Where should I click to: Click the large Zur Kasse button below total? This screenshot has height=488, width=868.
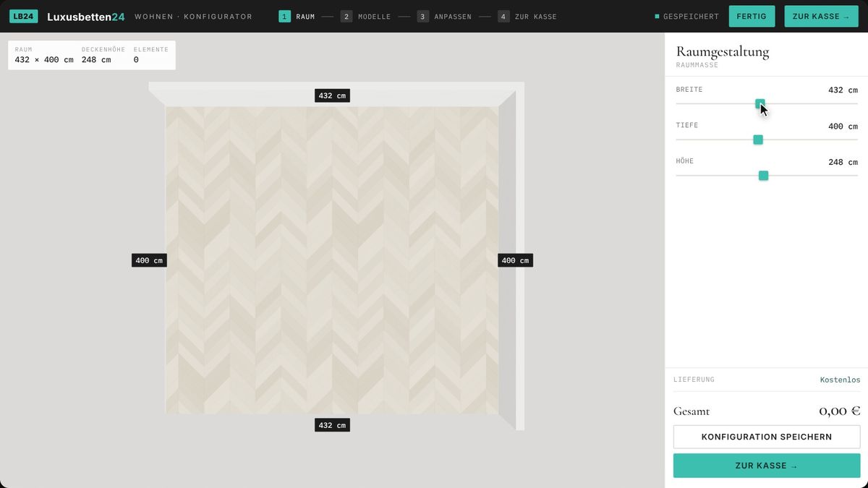[767, 466]
